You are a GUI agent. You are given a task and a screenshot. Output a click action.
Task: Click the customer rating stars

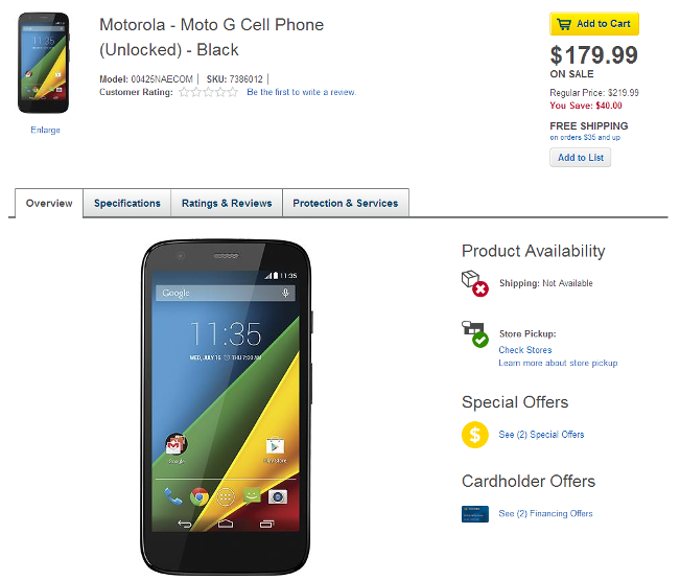click(208, 92)
